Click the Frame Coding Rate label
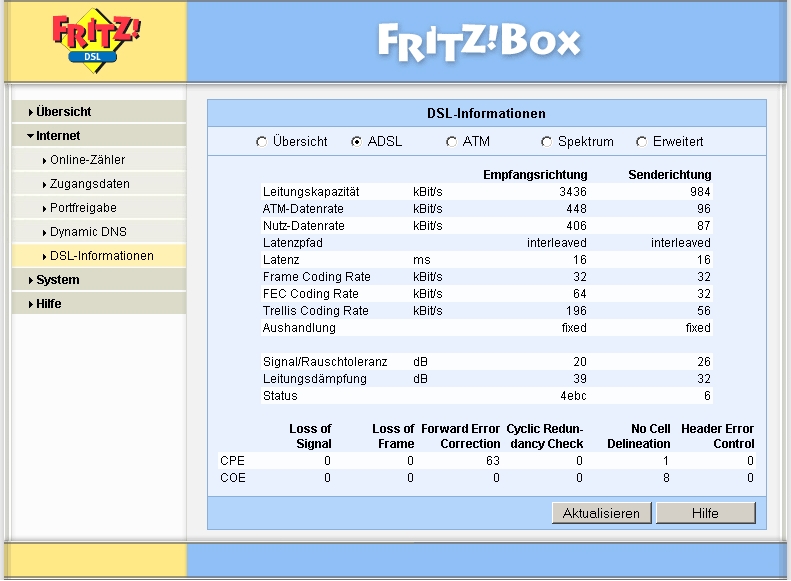The image size is (791, 581). click(316, 277)
